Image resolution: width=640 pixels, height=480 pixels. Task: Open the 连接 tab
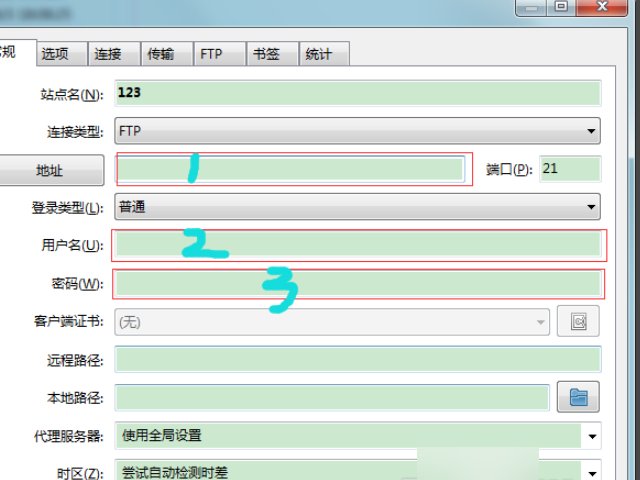115,53
